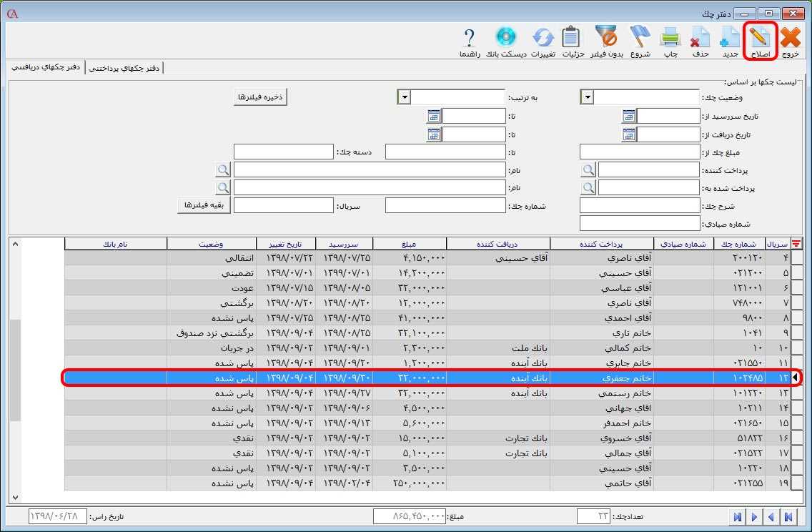Click the ذخیره فیلترها save filters button
The width and height of the screenshot is (812, 532).
261,97
